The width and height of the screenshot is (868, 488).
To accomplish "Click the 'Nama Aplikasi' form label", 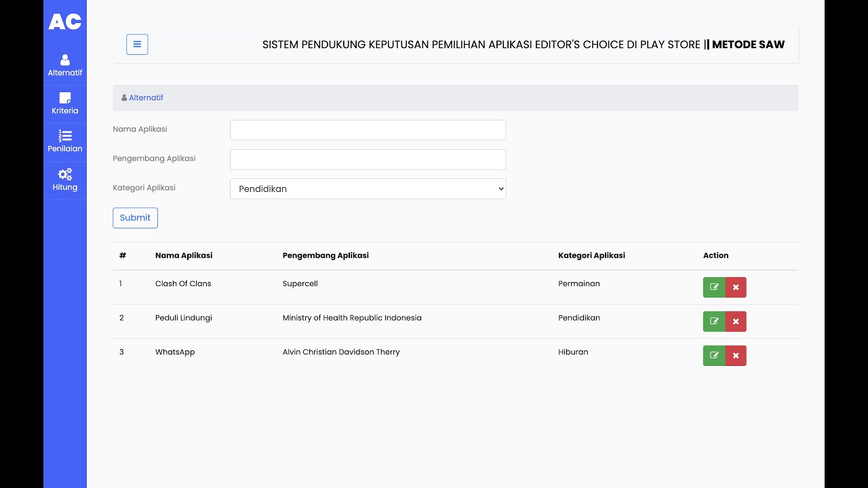I will click(x=140, y=129).
